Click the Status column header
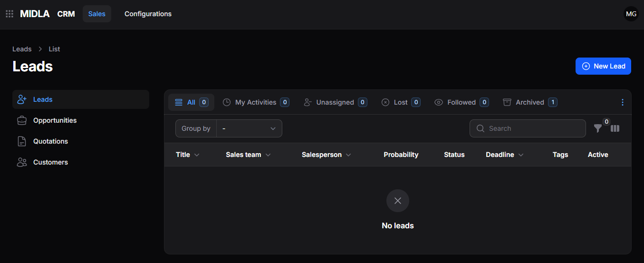 [454, 155]
